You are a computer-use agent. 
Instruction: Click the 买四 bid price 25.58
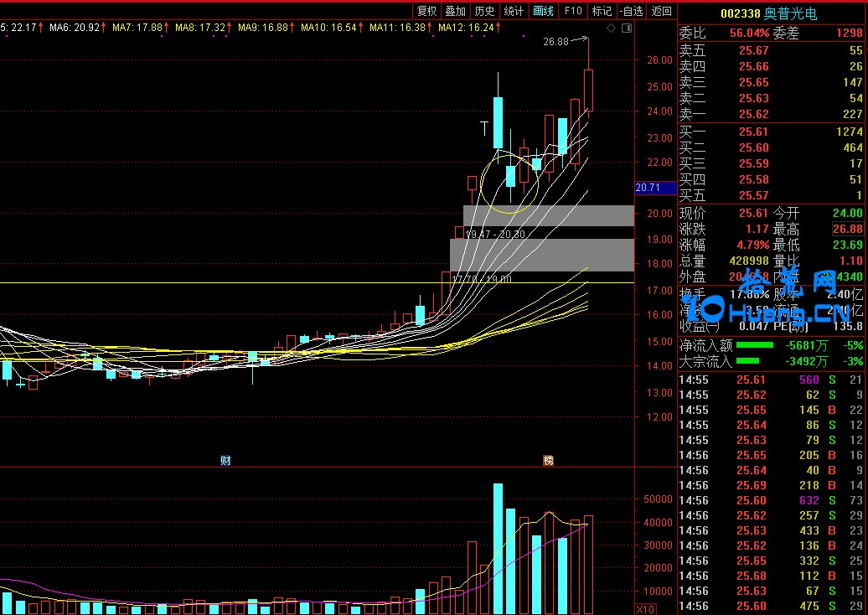pos(753,180)
